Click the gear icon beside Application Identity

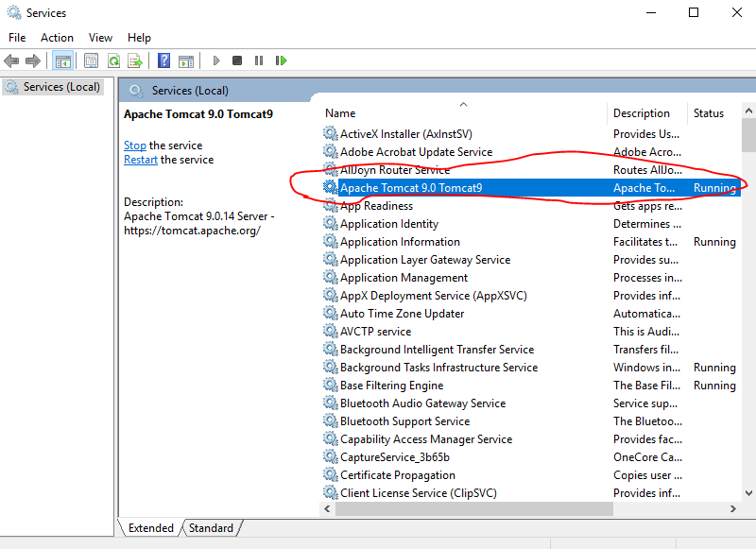[x=330, y=223]
